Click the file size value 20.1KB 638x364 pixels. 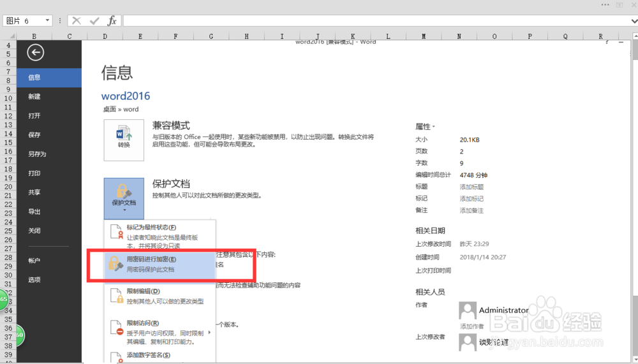click(470, 140)
